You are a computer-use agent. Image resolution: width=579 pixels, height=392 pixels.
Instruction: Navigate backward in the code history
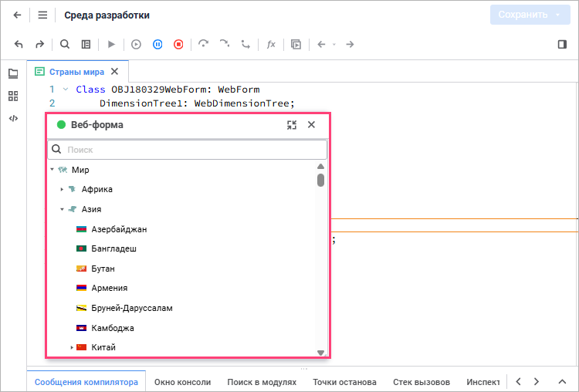tap(321, 44)
